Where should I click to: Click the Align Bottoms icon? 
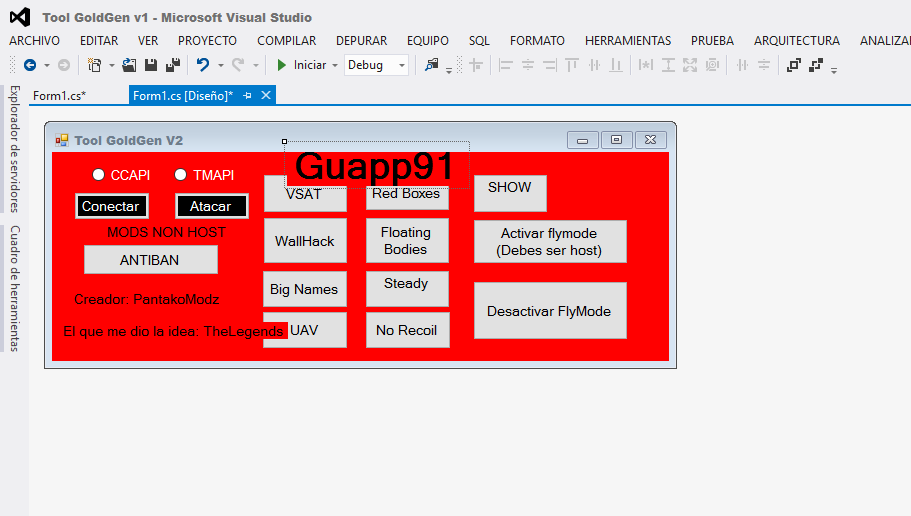tap(616, 65)
